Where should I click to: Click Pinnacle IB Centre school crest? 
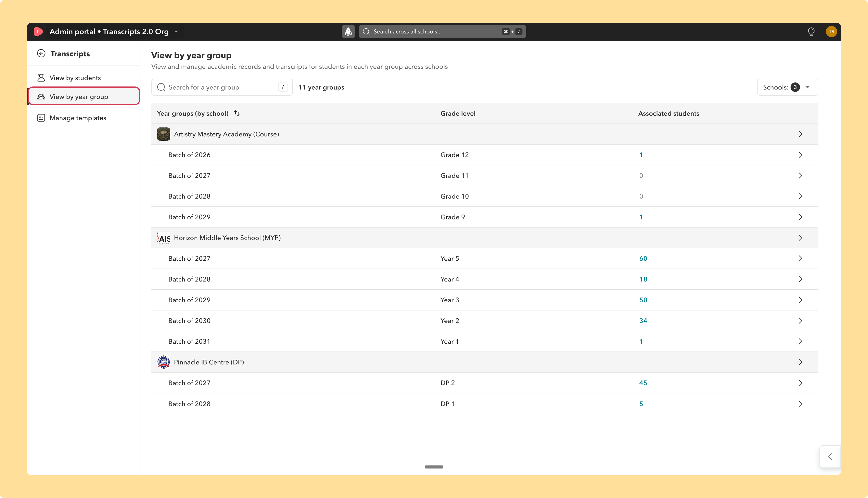point(163,362)
